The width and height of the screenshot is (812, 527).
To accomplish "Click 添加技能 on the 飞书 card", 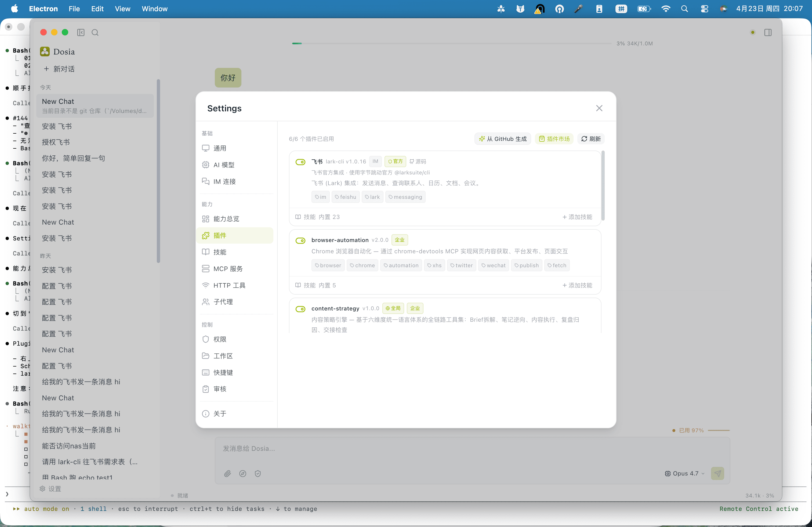I will click(577, 217).
